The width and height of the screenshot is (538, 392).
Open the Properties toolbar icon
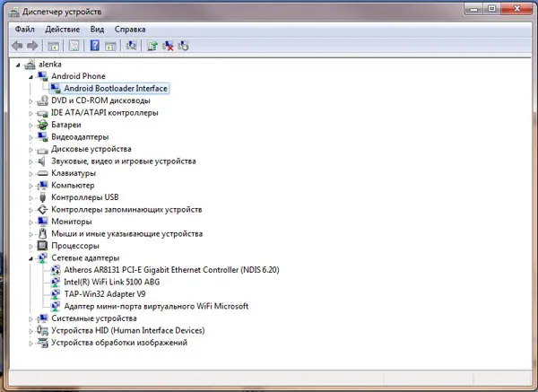[74, 46]
